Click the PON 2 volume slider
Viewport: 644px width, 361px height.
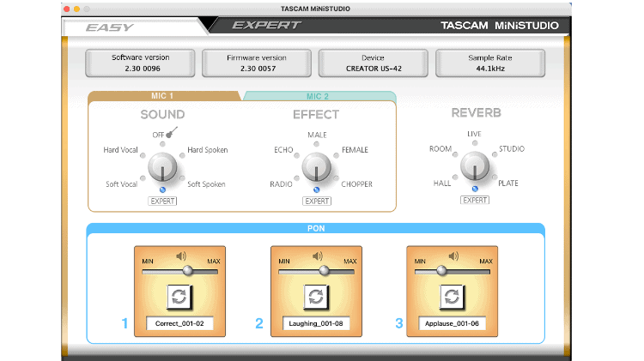(x=316, y=271)
